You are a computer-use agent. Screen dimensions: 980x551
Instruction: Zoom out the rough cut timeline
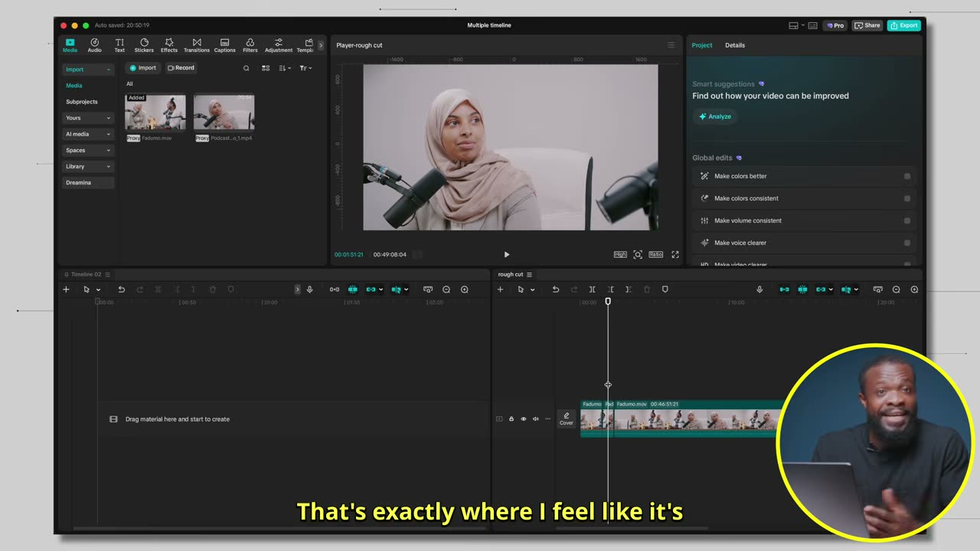[x=896, y=289]
